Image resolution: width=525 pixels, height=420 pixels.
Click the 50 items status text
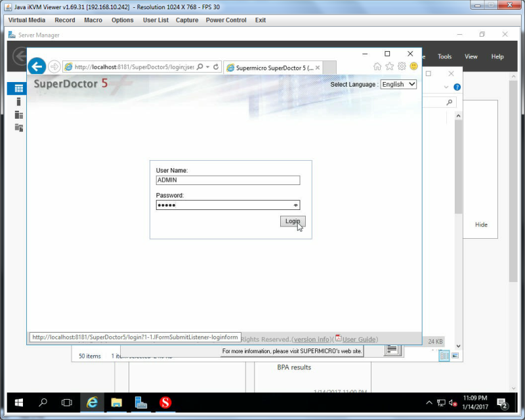click(x=90, y=356)
